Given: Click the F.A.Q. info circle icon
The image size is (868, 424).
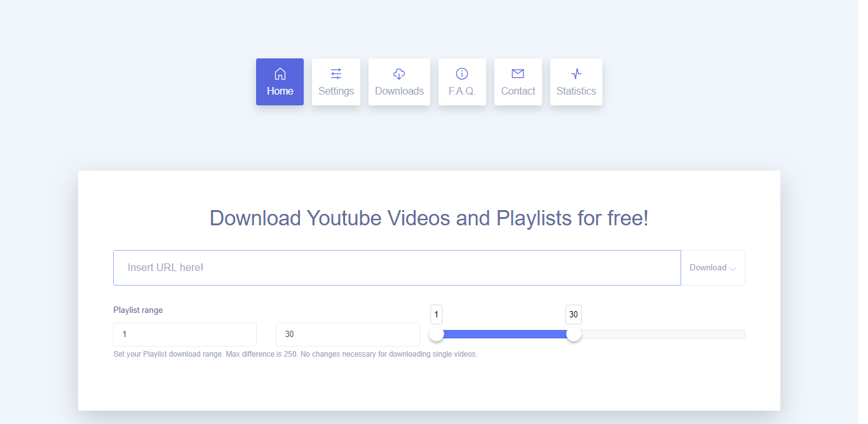Looking at the screenshot, I should coord(462,74).
